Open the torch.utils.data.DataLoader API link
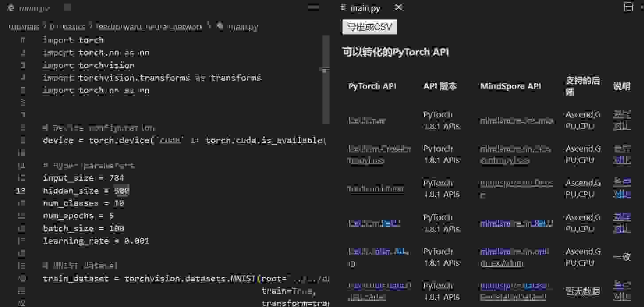The height and width of the screenshot is (307, 644). click(380, 291)
